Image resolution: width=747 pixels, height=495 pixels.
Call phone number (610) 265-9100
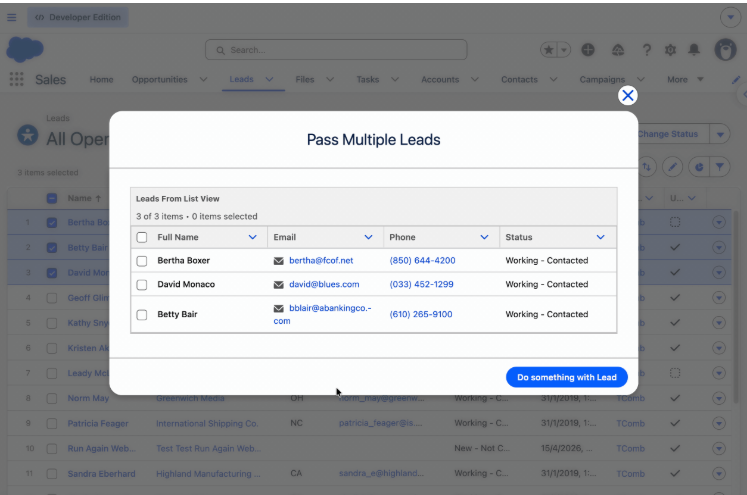421,314
